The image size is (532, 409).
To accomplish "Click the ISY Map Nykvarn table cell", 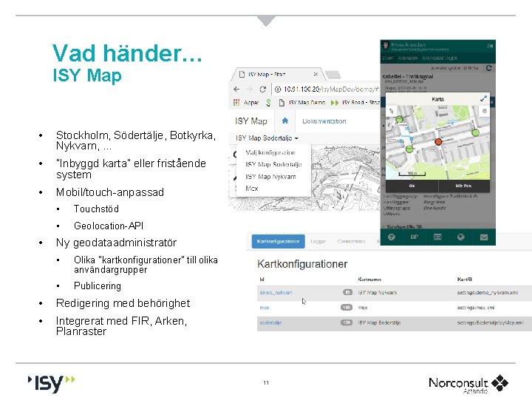I will tap(377, 292).
